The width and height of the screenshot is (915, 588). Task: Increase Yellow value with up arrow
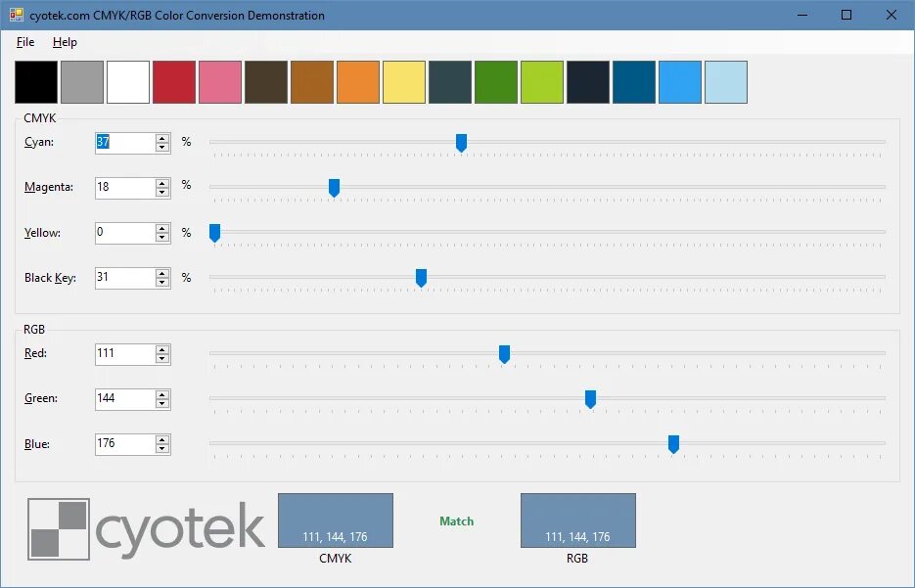pyautogui.click(x=162, y=229)
